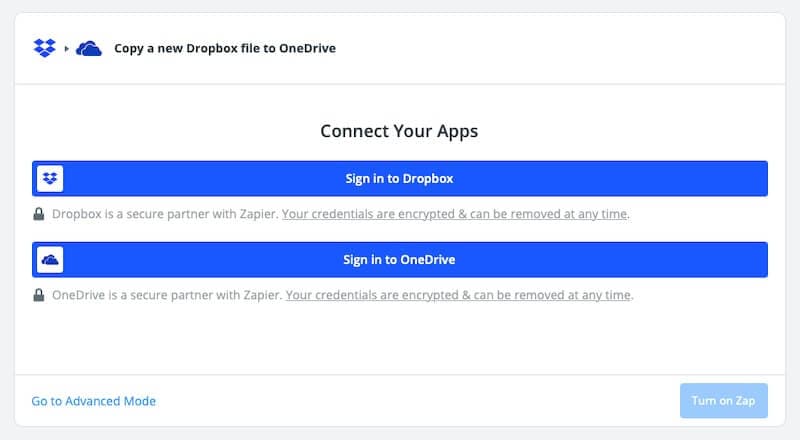Click the word Zapier in the OneDrive note
800x440 pixels.
[260, 295]
